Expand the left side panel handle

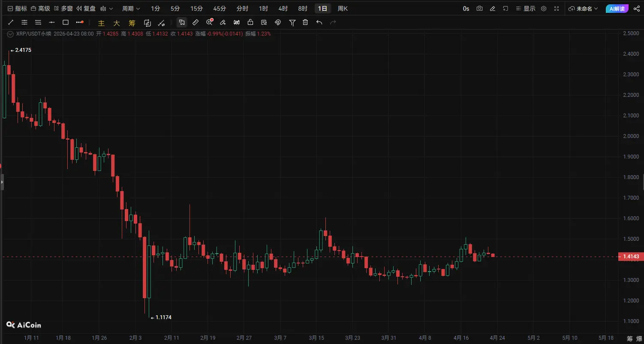point(2,182)
